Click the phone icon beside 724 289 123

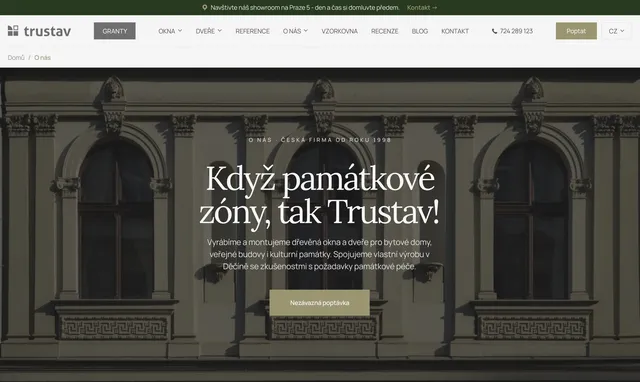(494, 31)
